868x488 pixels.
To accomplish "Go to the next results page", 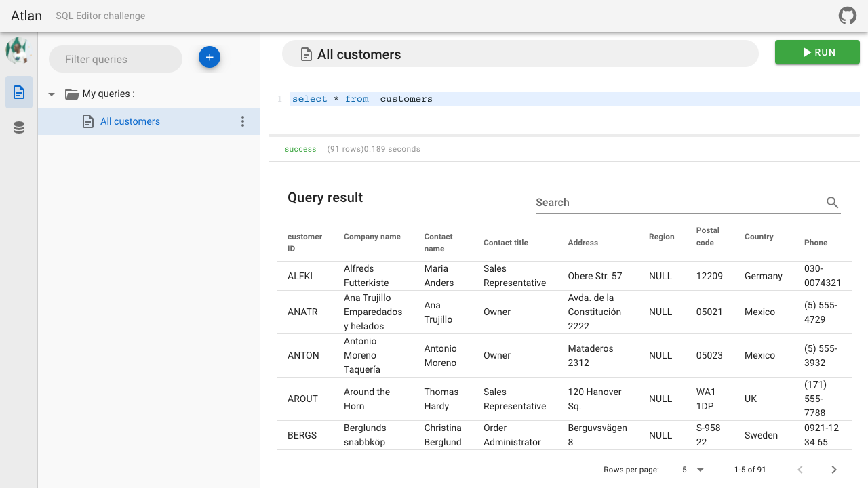I will click(834, 469).
